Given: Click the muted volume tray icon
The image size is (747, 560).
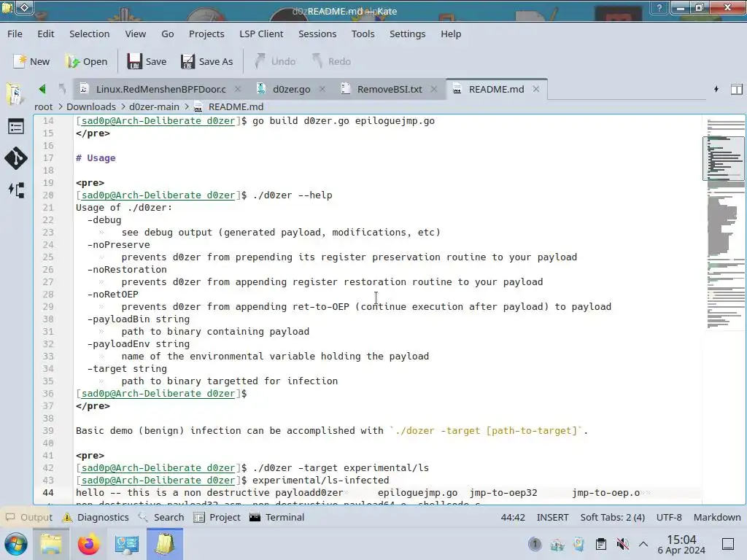Looking at the screenshot, I should coord(622,544).
